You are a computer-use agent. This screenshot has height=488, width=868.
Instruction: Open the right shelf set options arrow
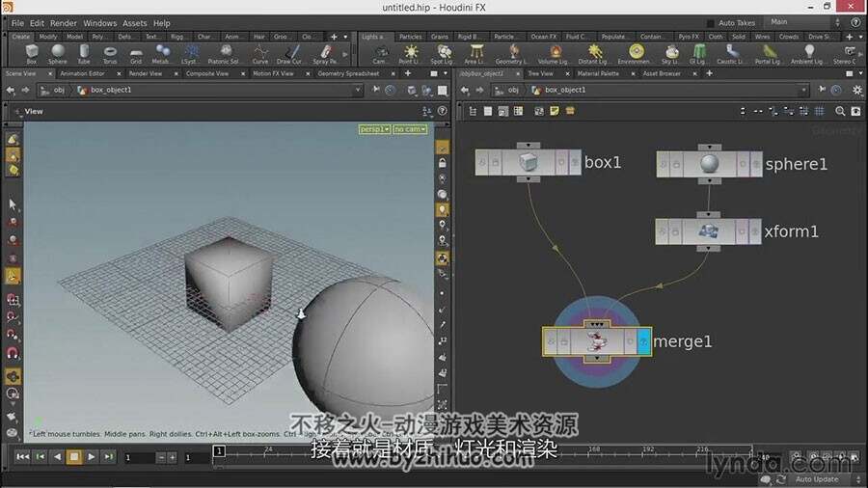(861, 37)
